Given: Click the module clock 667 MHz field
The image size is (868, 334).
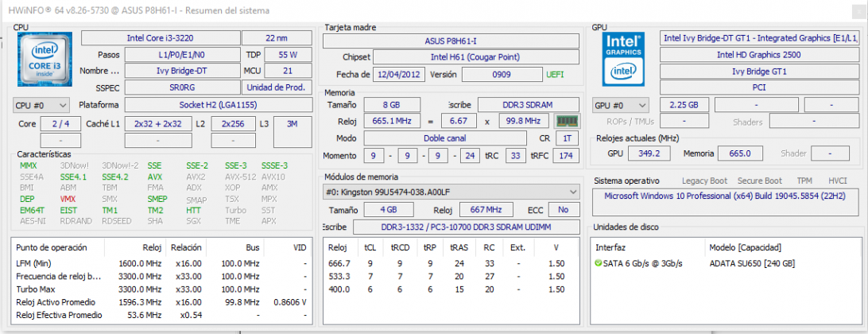Looking at the screenshot, I should coord(486,210).
